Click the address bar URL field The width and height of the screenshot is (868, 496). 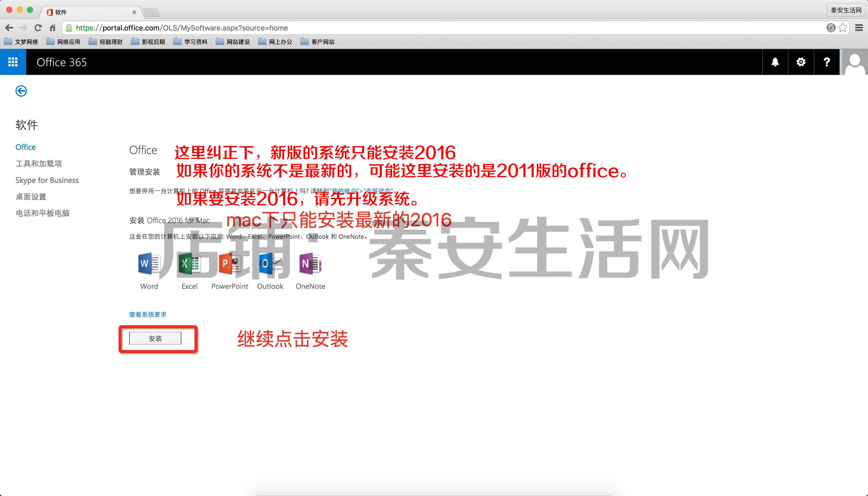point(443,28)
